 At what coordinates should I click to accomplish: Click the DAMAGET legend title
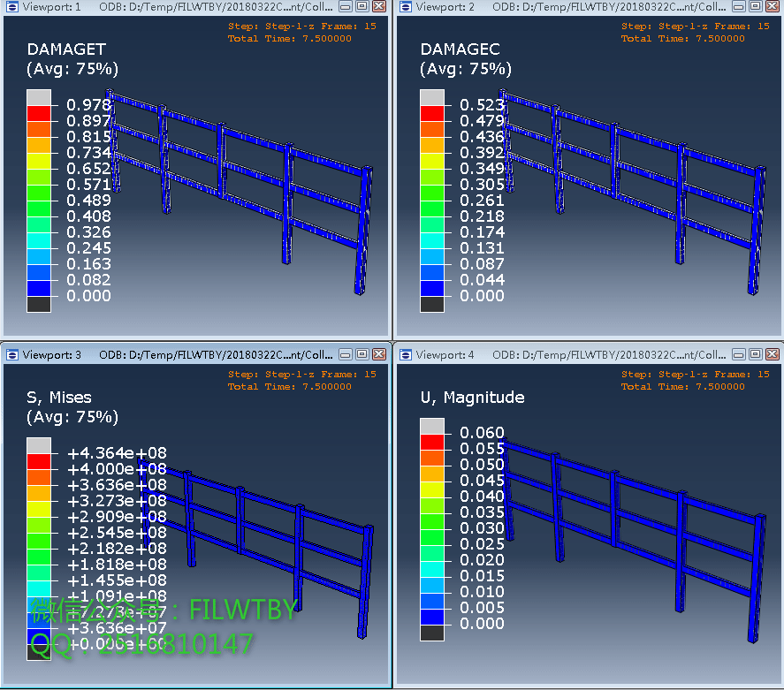tap(66, 49)
